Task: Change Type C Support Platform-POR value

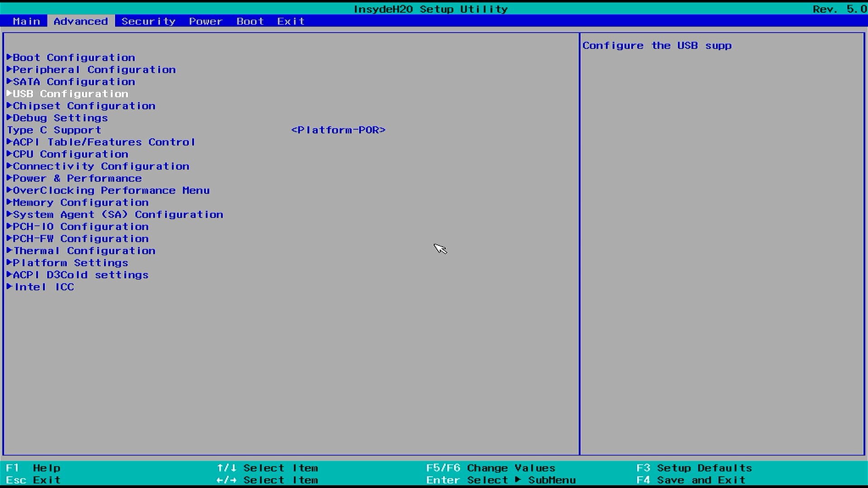Action: (338, 130)
